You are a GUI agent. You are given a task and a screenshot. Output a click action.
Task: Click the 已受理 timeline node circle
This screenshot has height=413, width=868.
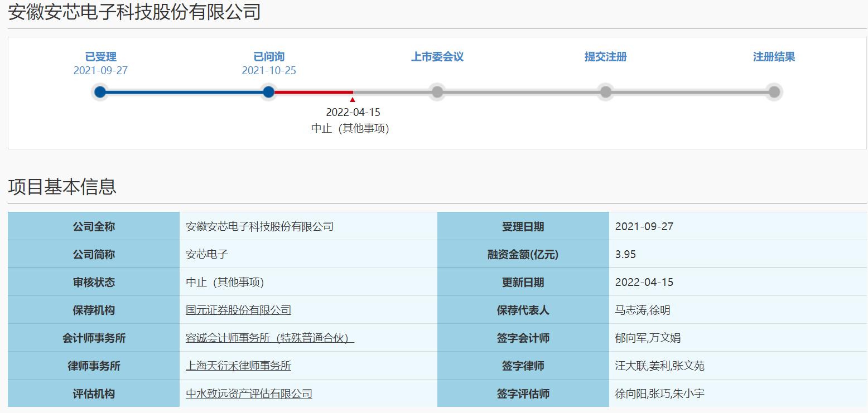pos(100,92)
